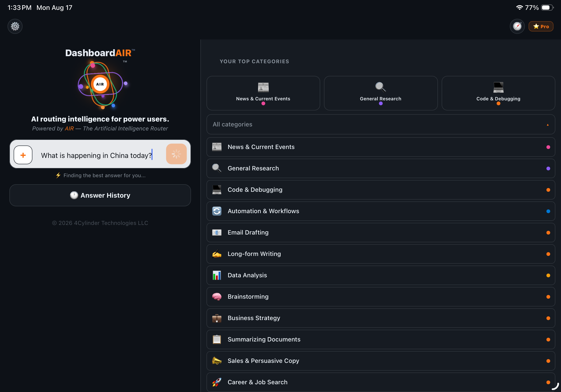Choose Long-form Writing category

coord(381,254)
